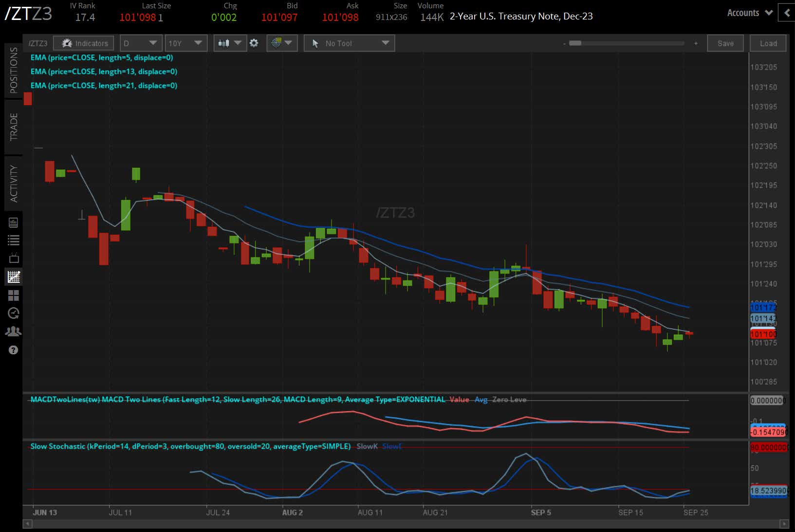Click the zoom in plus sign
795x532 pixels.
(696, 43)
